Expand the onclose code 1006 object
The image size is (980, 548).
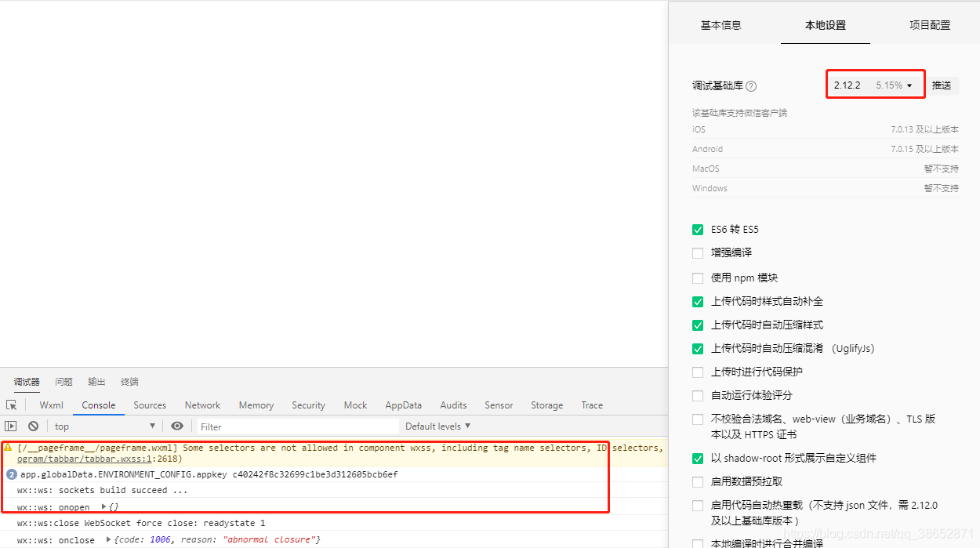pyautogui.click(x=109, y=539)
